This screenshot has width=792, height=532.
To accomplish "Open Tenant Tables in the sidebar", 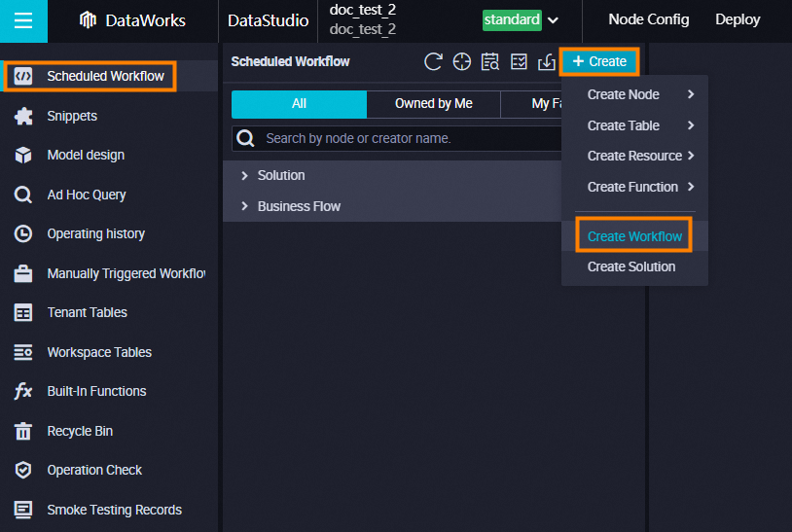I will (x=88, y=312).
